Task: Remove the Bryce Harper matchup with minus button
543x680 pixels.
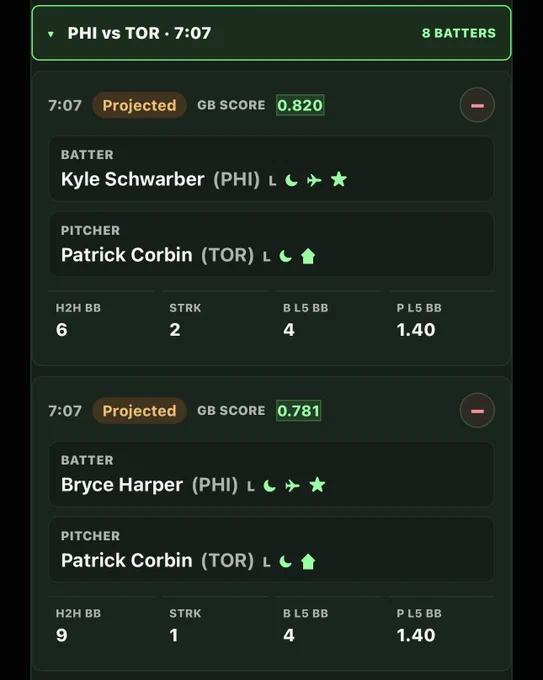Action: (x=477, y=411)
